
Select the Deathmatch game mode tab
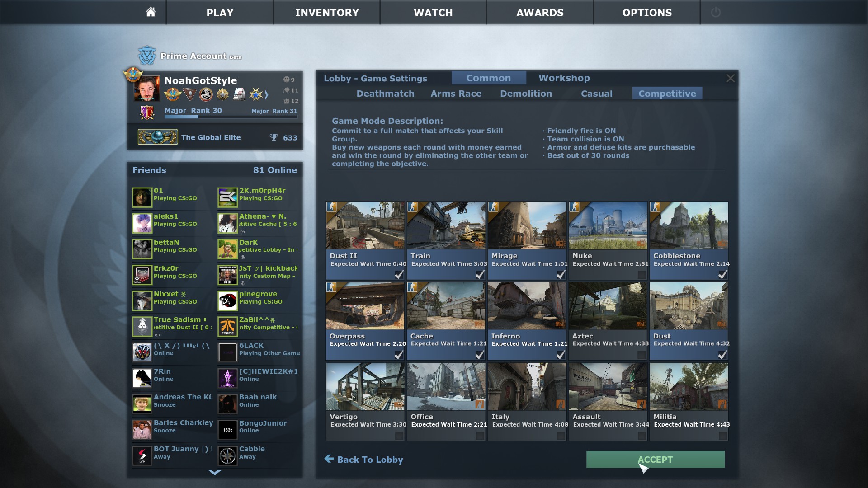(385, 94)
